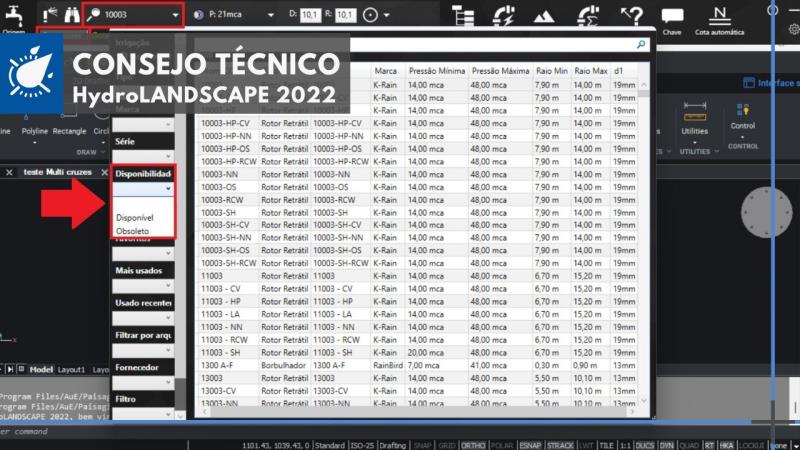Viewport: 800px width, 450px height.
Task: Click the circle arc pattern icon
Action: coord(370,15)
